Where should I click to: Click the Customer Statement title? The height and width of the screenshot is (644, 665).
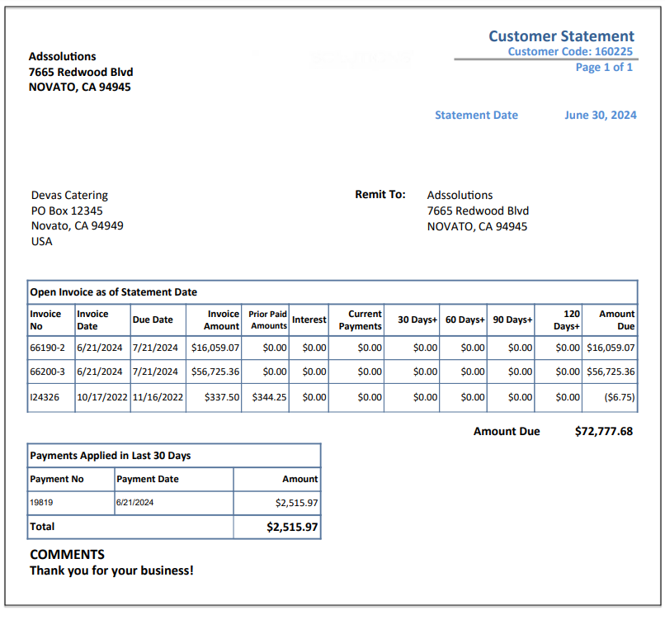point(561,36)
